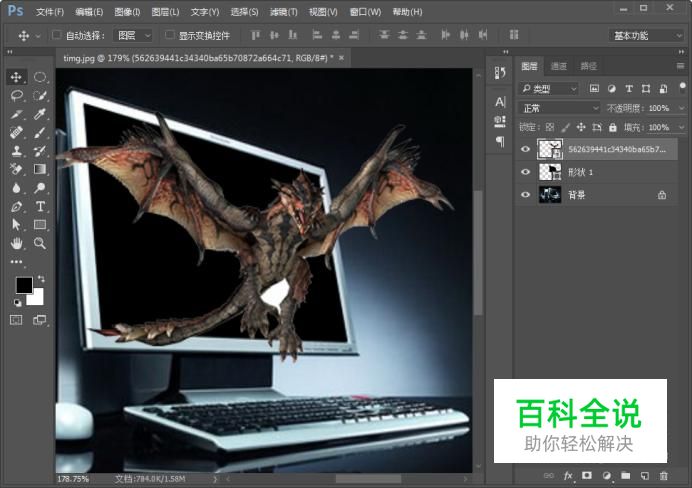
Task: Select the Lasso tool
Action: pyautogui.click(x=17, y=96)
